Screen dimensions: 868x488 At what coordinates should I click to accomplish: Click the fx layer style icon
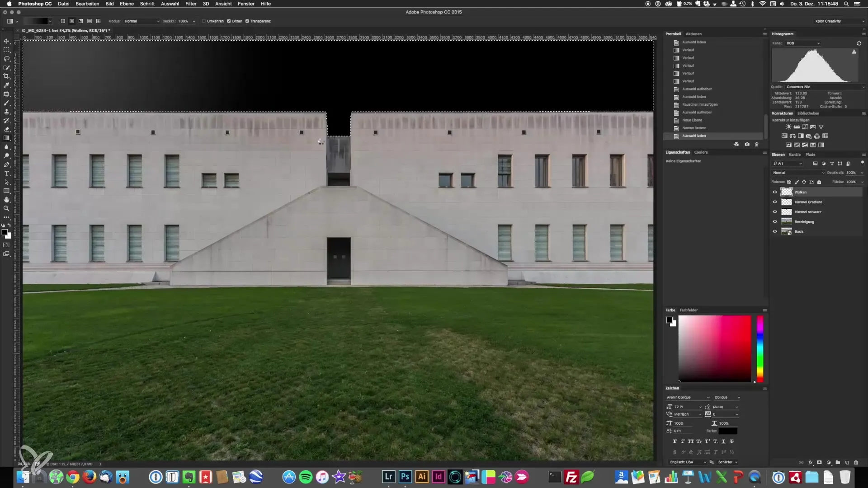coord(810,463)
